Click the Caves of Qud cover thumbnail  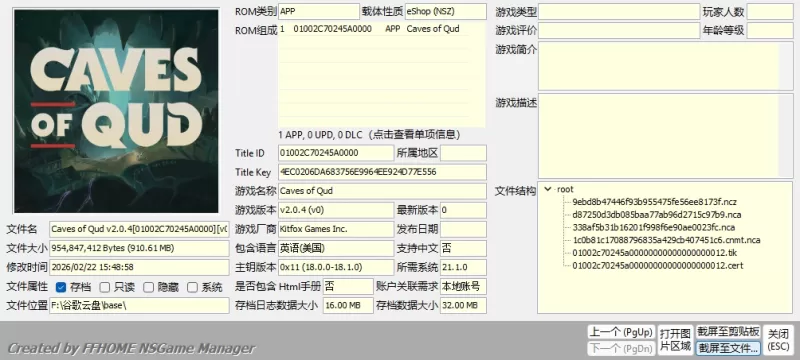point(116,111)
